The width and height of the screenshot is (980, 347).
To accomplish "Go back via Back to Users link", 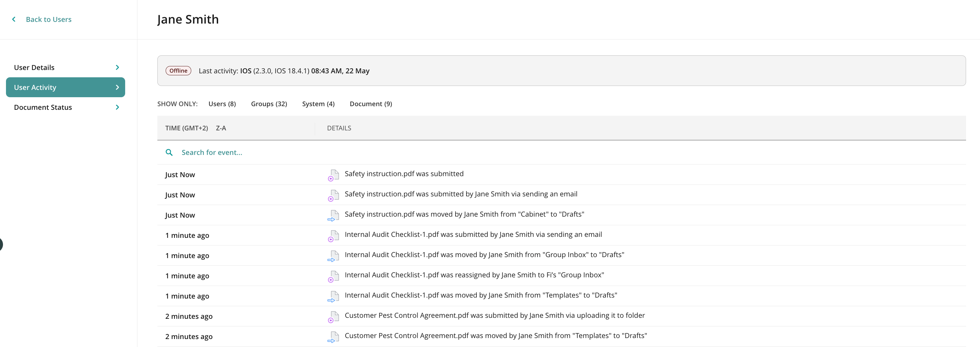I will [48, 19].
